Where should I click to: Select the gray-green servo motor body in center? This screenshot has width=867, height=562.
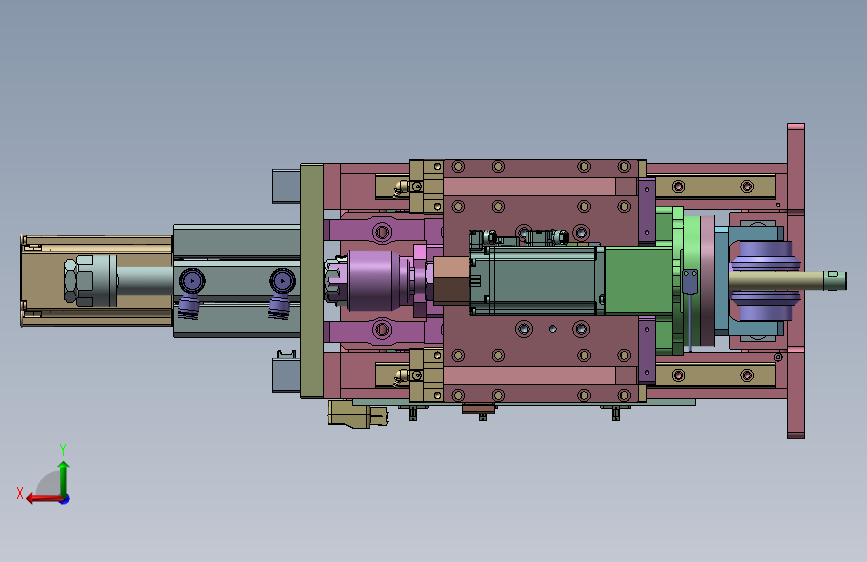click(536, 280)
